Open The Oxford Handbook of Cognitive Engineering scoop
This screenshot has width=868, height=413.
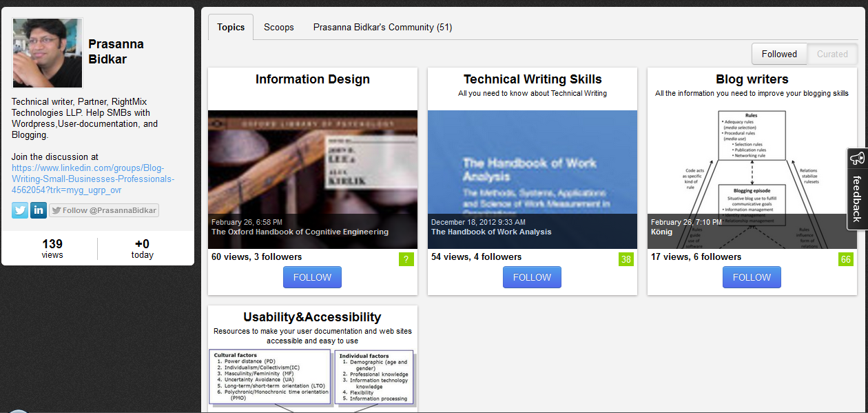pyautogui.click(x=300, y=232)
